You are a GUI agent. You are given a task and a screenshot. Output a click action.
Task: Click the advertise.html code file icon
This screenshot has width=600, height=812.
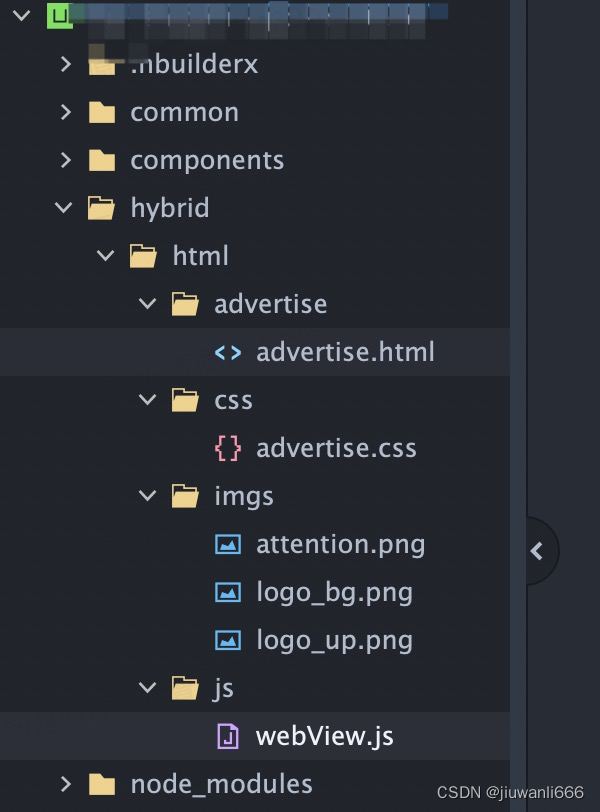coord(228,353)
